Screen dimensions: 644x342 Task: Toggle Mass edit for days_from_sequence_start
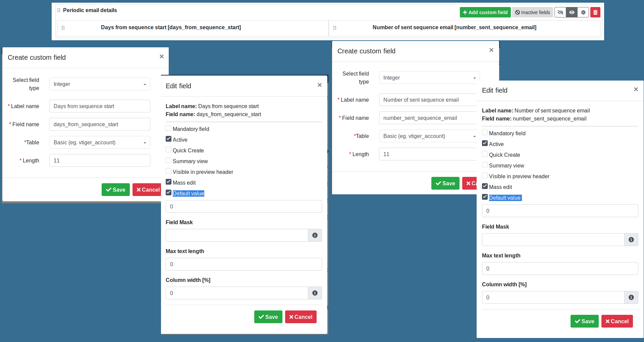169,182
